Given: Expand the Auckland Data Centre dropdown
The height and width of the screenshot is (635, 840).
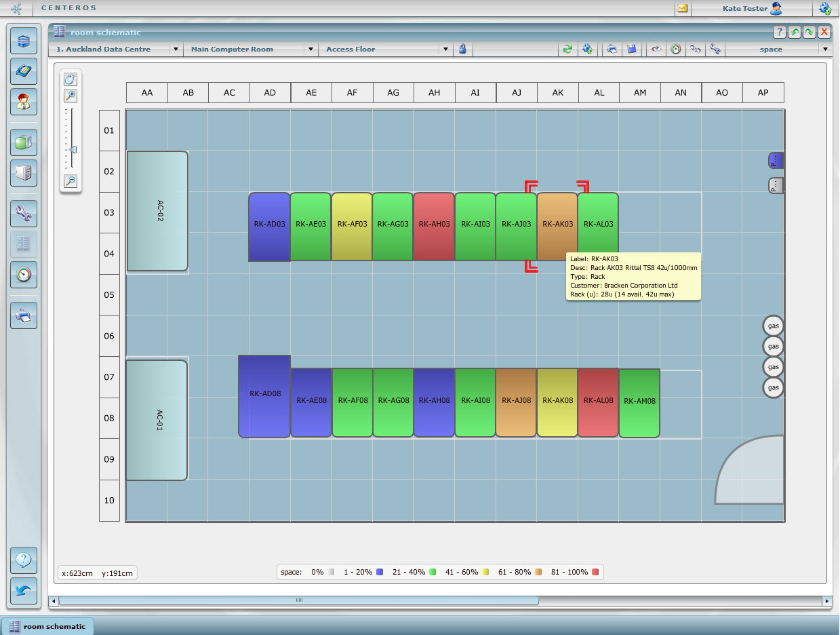Looking at the screenshot, I should pyautogui.click(x=175, y=50).
